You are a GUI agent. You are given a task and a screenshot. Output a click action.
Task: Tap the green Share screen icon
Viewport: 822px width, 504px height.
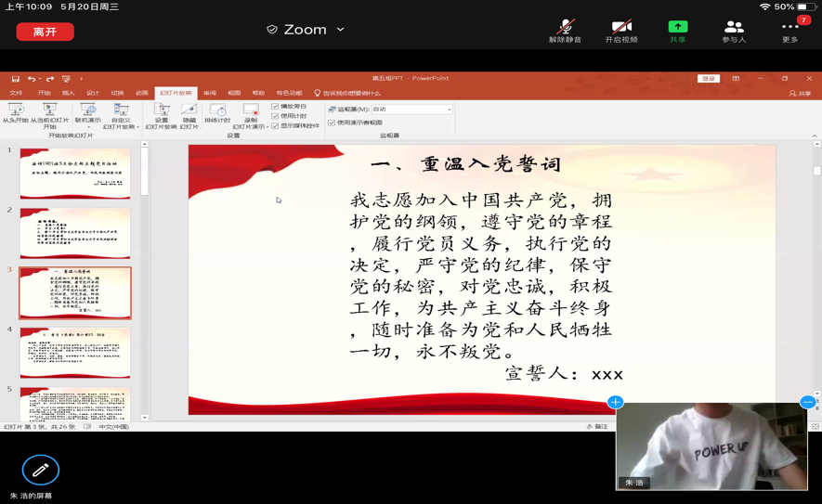pos(678,30)
